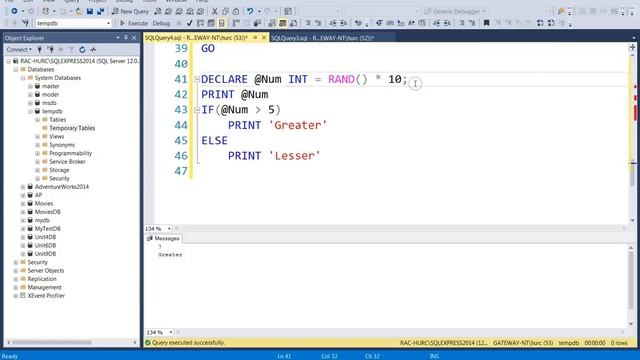Open the Connect dropdown in Object Explorer
The image size is (640, 360).
[19, 49]
